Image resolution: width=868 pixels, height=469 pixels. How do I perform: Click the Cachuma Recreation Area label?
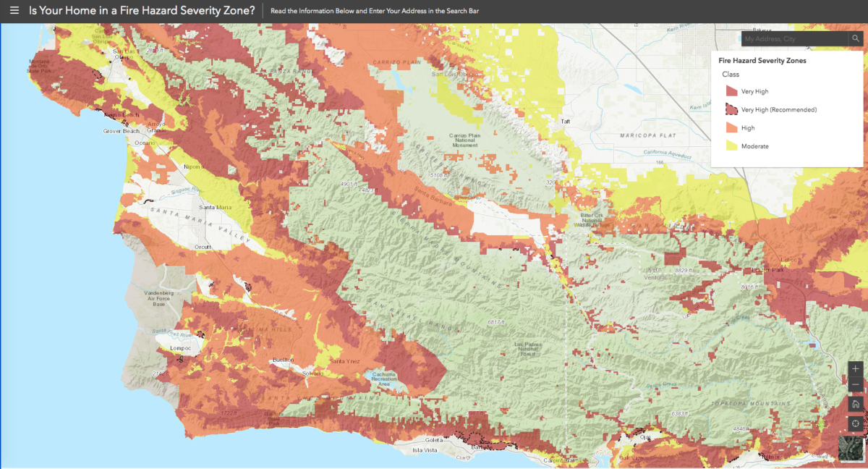386,377
